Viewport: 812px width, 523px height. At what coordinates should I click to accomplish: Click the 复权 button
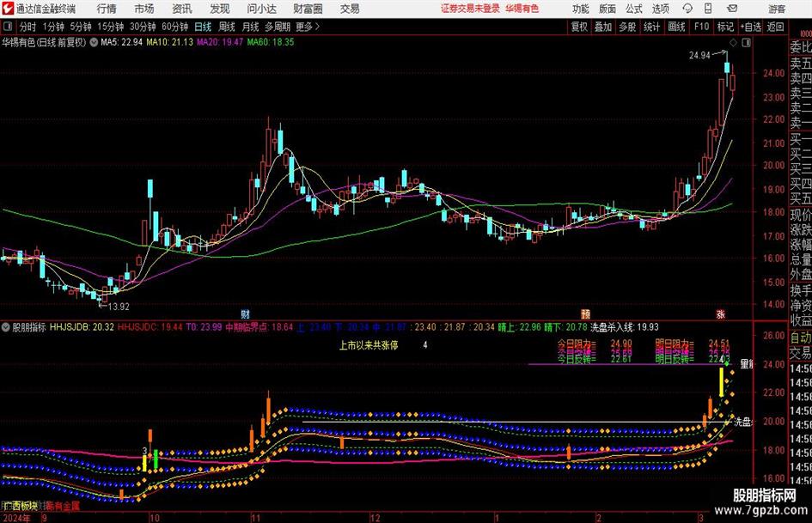579,27
